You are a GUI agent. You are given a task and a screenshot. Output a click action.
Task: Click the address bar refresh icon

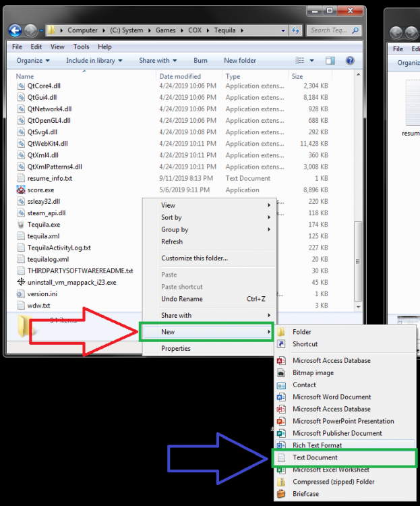pos(297,30)
